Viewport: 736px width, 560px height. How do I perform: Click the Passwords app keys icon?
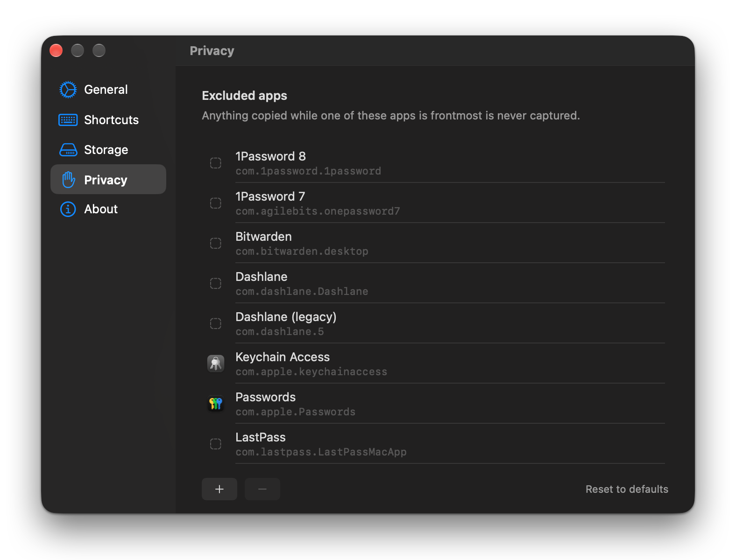216,404
